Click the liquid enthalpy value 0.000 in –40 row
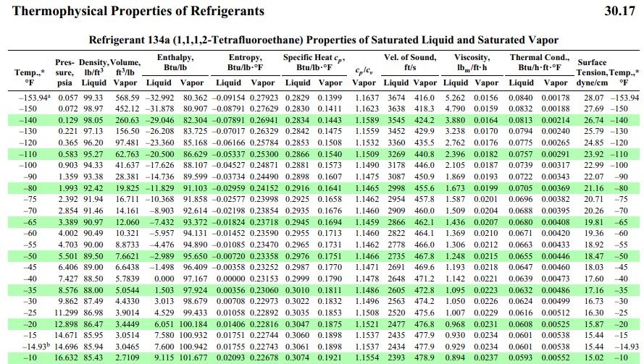This screenshot has height=364, width=644. pos(164,279)
